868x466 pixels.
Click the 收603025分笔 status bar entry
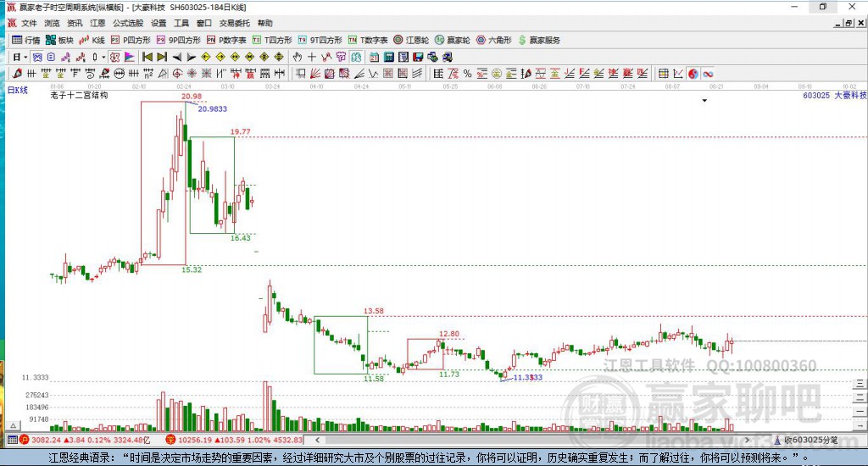point(806,440)
